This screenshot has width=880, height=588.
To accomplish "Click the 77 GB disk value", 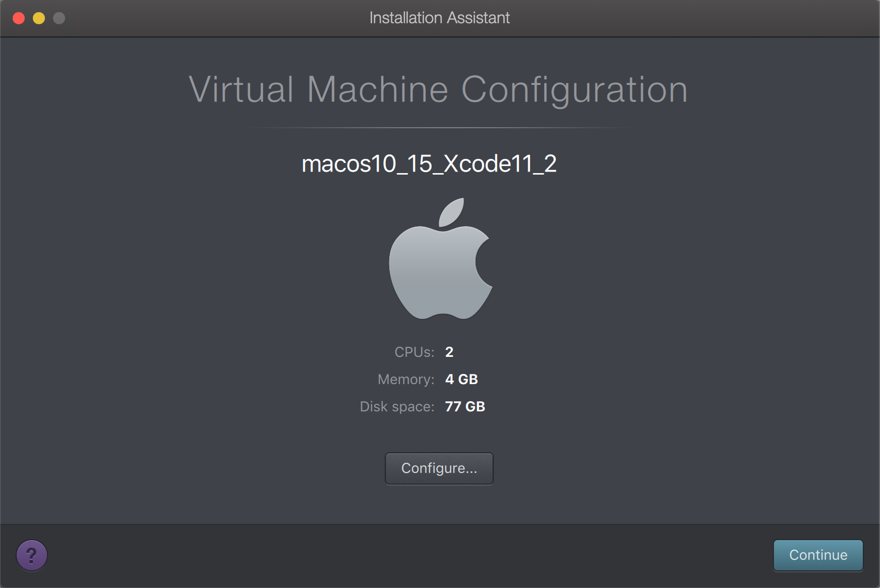I will pos(464,406).
